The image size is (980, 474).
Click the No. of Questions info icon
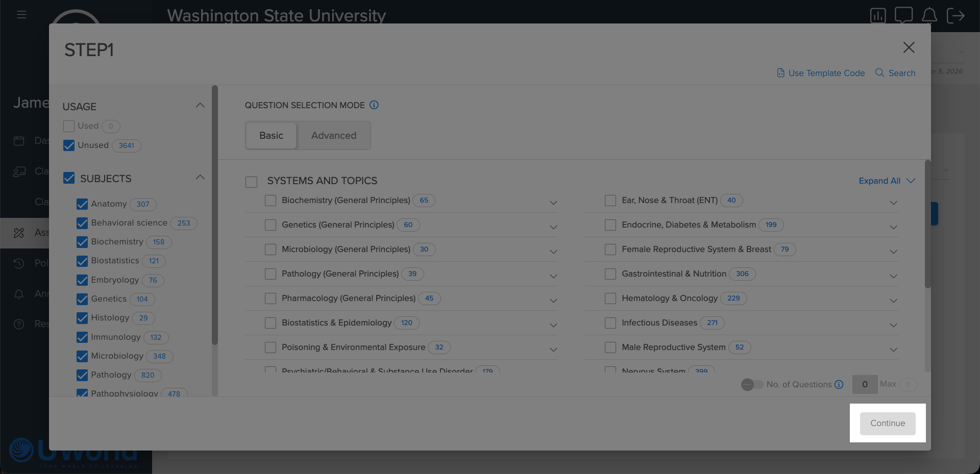coord(839,384)
